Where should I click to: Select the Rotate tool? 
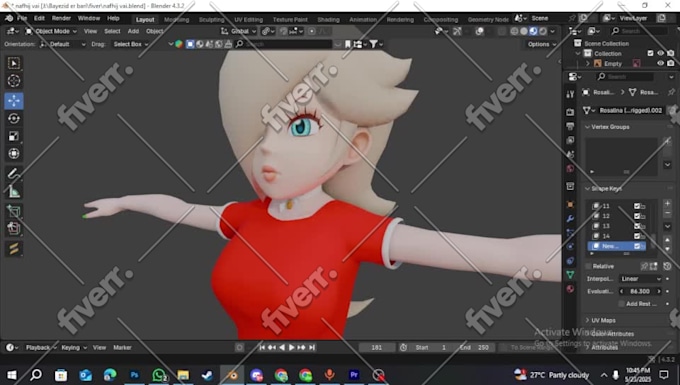coord(14,118)
